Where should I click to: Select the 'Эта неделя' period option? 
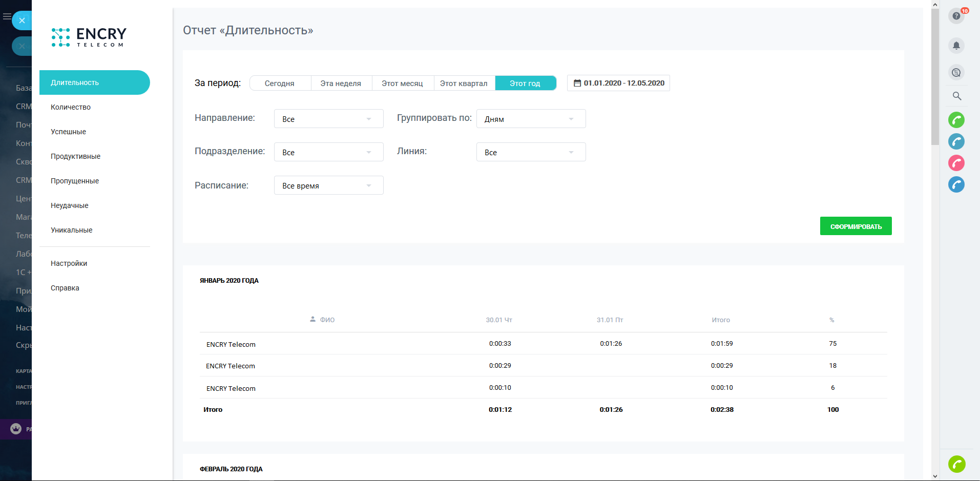[341, 83]
